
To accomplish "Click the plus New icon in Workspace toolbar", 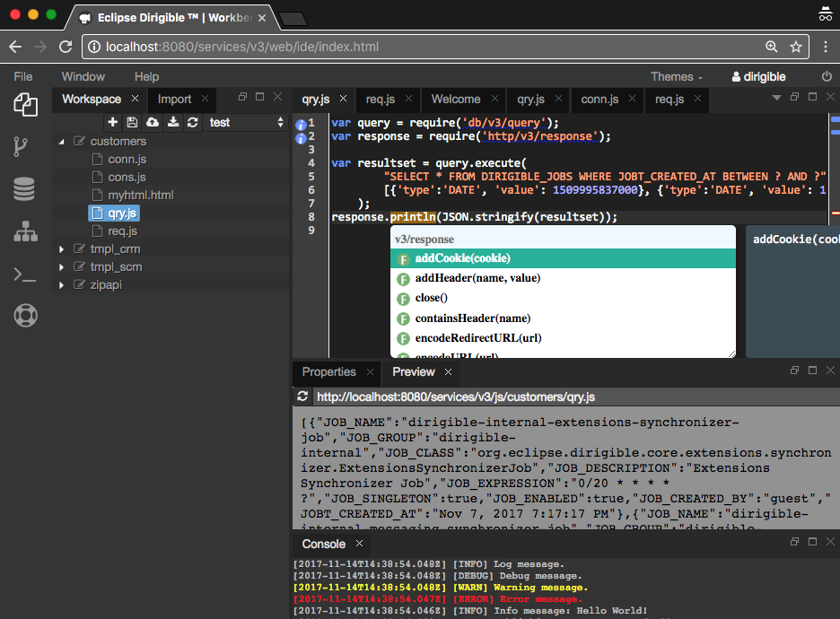I will tap(112, 122).
